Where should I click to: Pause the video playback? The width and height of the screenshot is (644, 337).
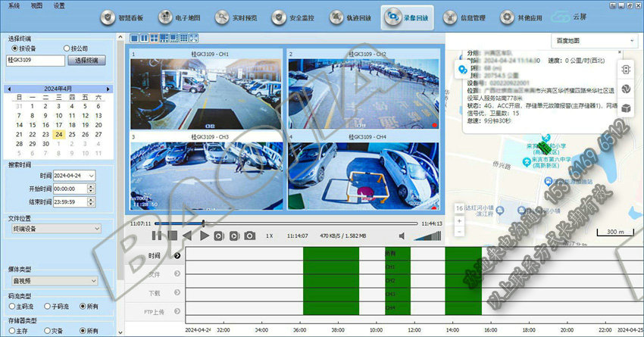point(158,236)
